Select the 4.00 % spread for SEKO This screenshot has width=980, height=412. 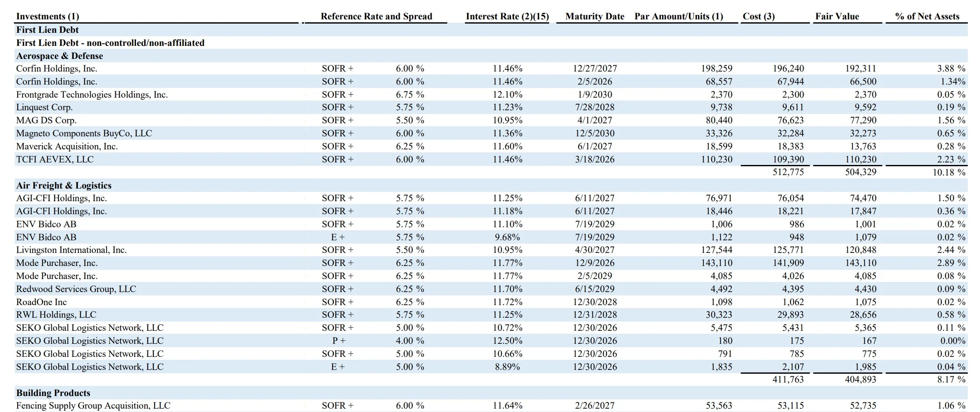[410, 341]
